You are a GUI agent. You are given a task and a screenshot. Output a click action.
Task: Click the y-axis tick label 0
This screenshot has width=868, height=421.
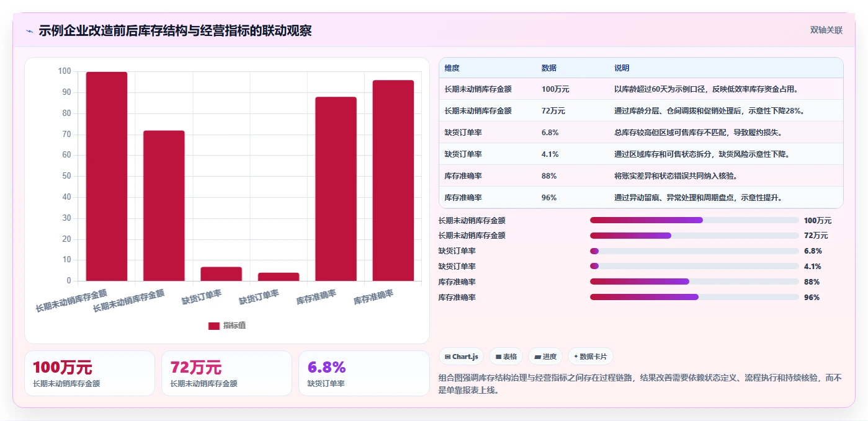(x=68, y=281)
